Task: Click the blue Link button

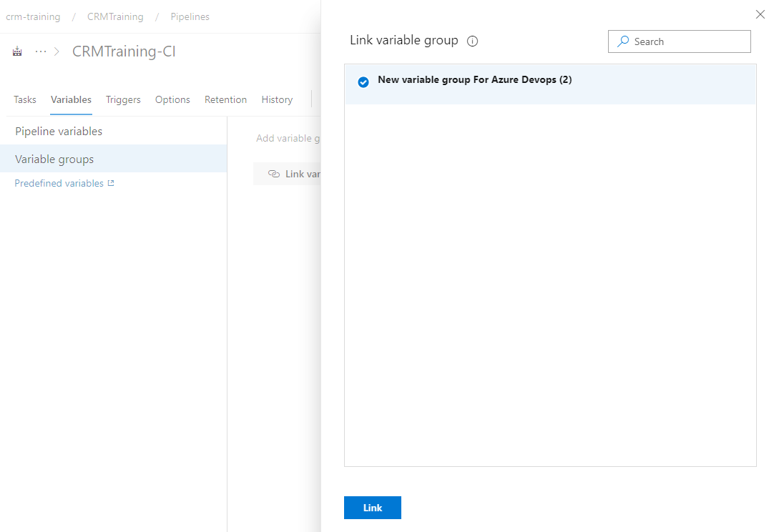Action: click(x=373, y=508)
